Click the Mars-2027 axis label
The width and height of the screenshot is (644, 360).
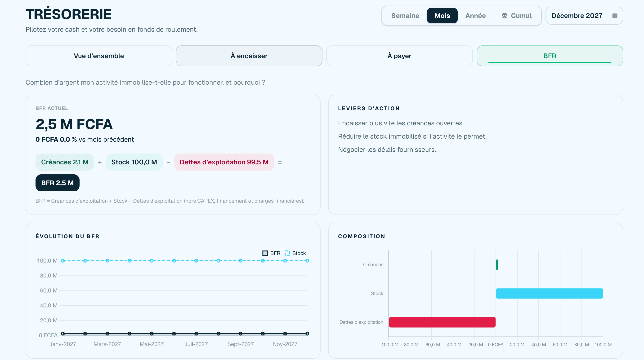107,344
